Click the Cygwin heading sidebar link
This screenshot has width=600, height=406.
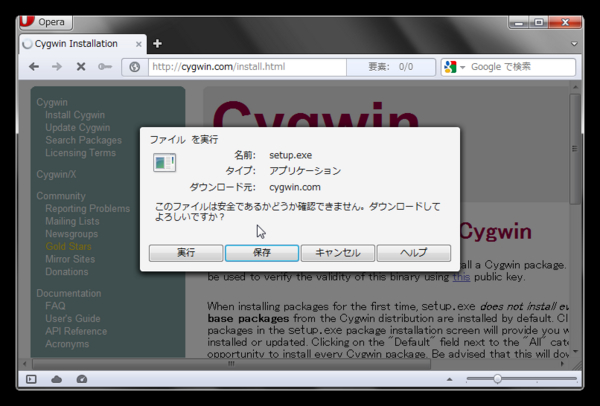(x=52, y=103)
